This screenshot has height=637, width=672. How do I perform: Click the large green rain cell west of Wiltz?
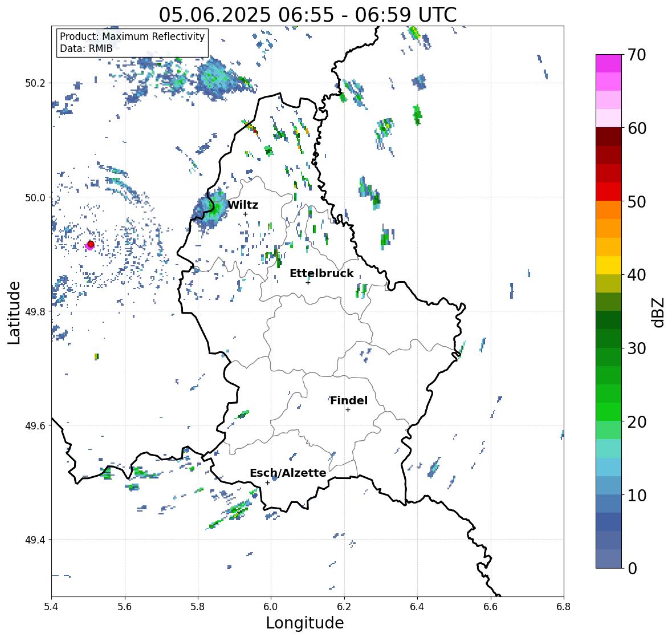click(211, 209)
